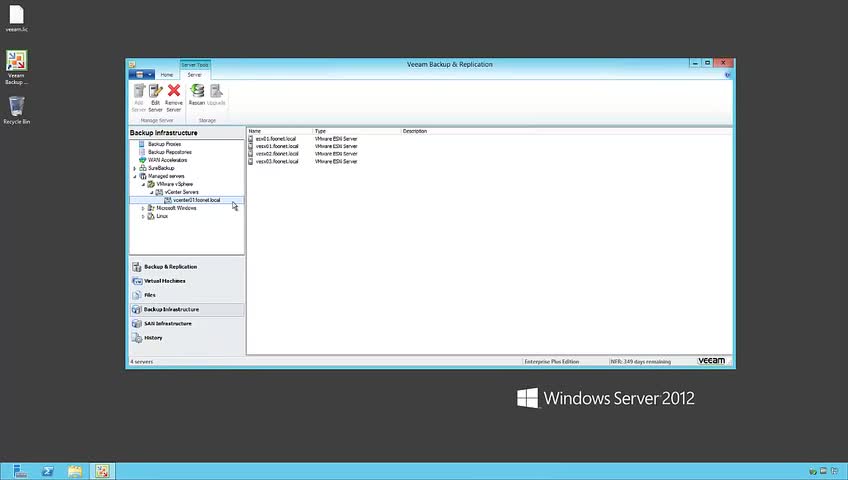Open the SAN Infrastructure view
Viewport: 848px width, 480px height.
187,324
